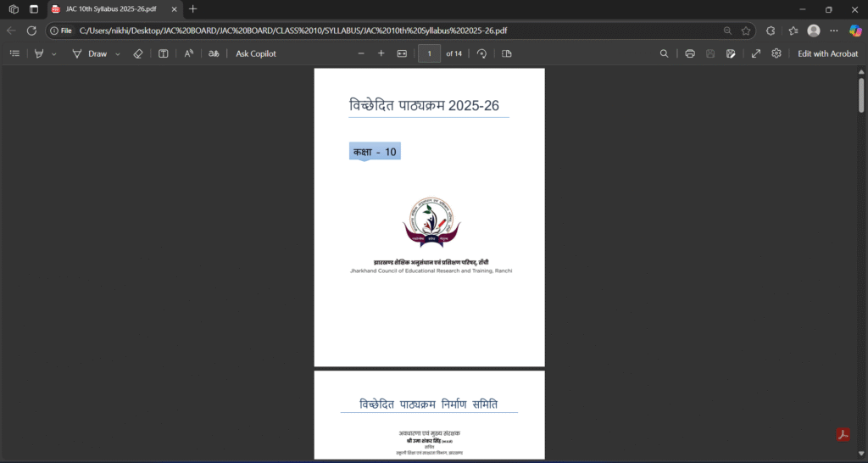Viewport: 868px width, 463px height.
Task: Click the heading विच्छेदित पाठ्यक्रम 2025-26
Action: pos(424,105)
